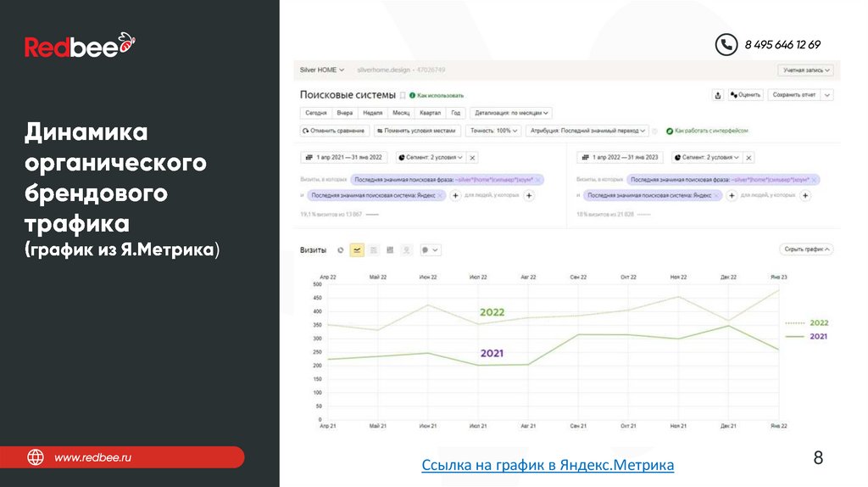Image resolution: width=868 pixels, height=487 pixels.
Task: Click the Redbee logo
Action: (x=80, y=46)
